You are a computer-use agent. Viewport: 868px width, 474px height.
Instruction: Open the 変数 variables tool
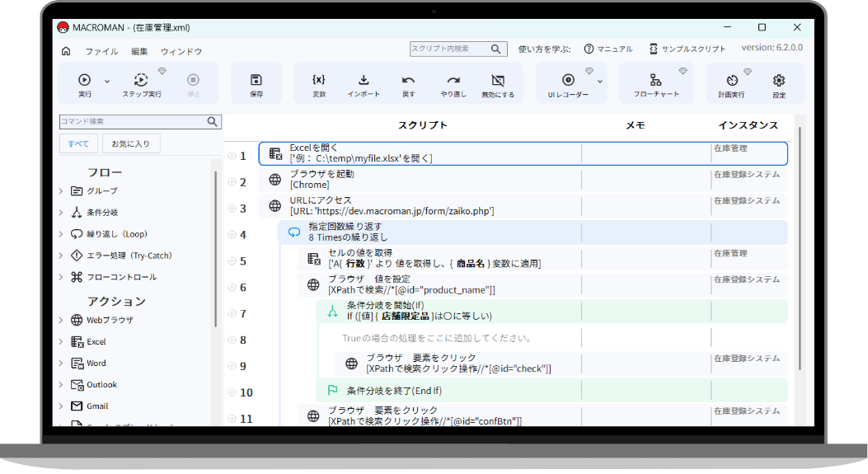319,85
